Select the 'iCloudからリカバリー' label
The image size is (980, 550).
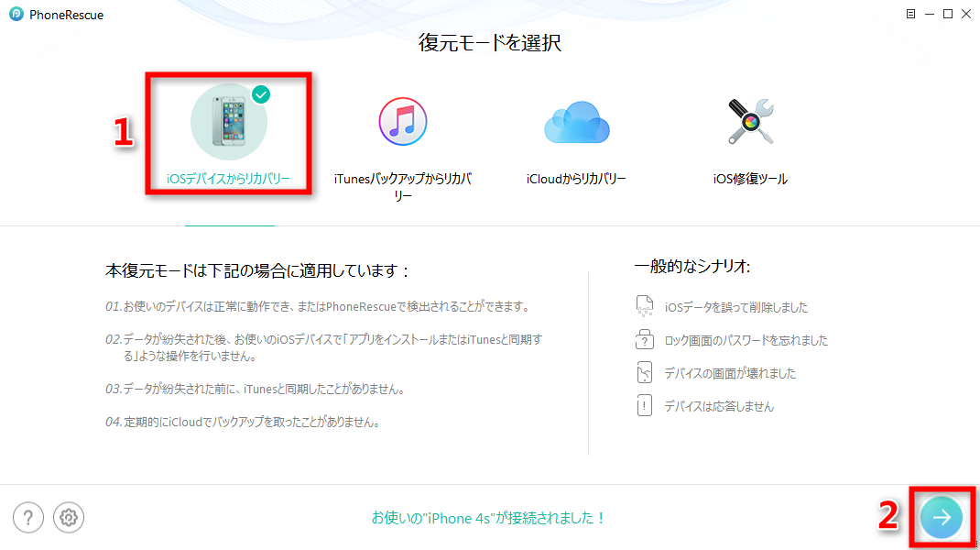click(x=576, y=179)
